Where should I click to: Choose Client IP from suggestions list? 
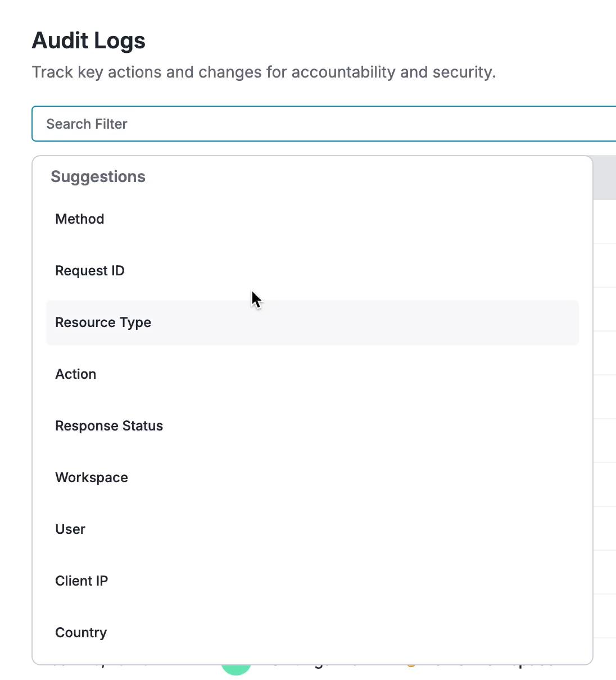(x=312, y=581)
